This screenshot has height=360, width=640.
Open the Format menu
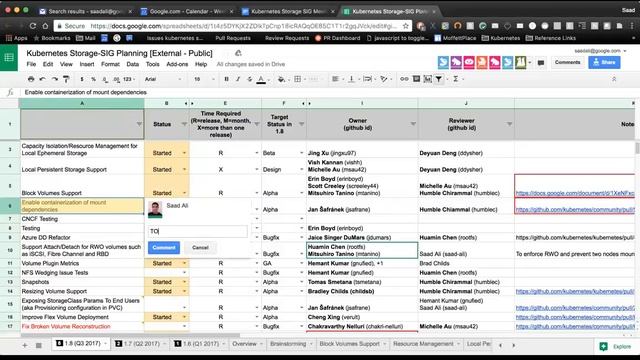110,64
